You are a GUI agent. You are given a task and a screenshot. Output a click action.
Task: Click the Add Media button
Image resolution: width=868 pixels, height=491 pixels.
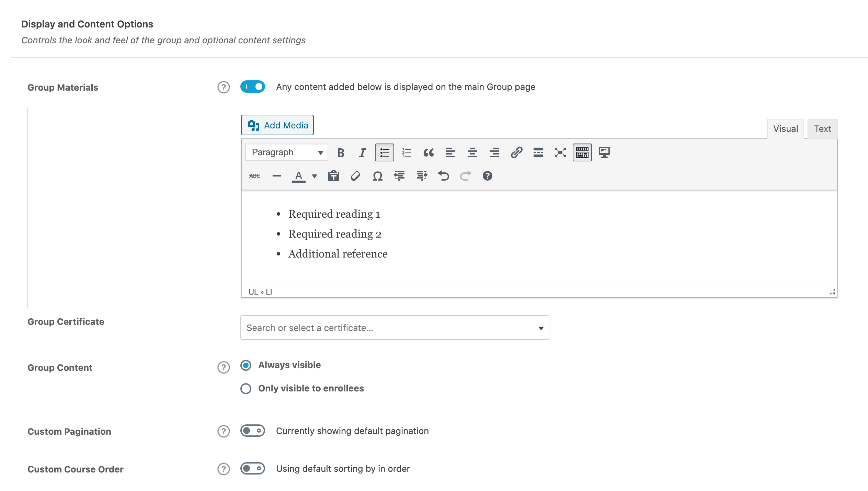pyautogui.click(x=277, y=125)
